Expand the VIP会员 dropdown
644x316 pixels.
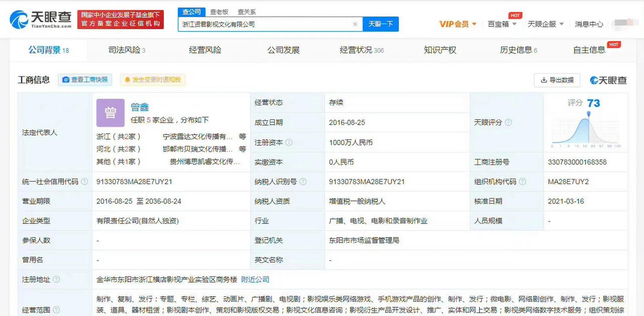click(x=458, y=24)
